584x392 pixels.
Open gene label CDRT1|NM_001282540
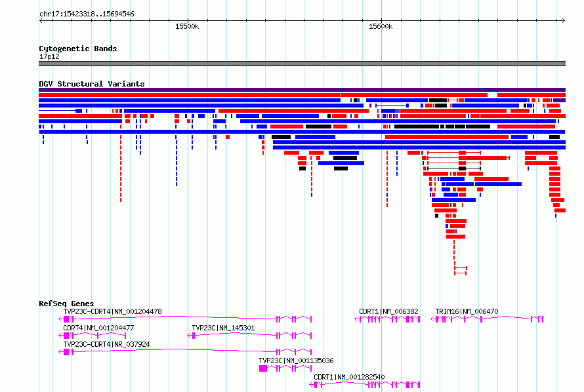[349, 377]
